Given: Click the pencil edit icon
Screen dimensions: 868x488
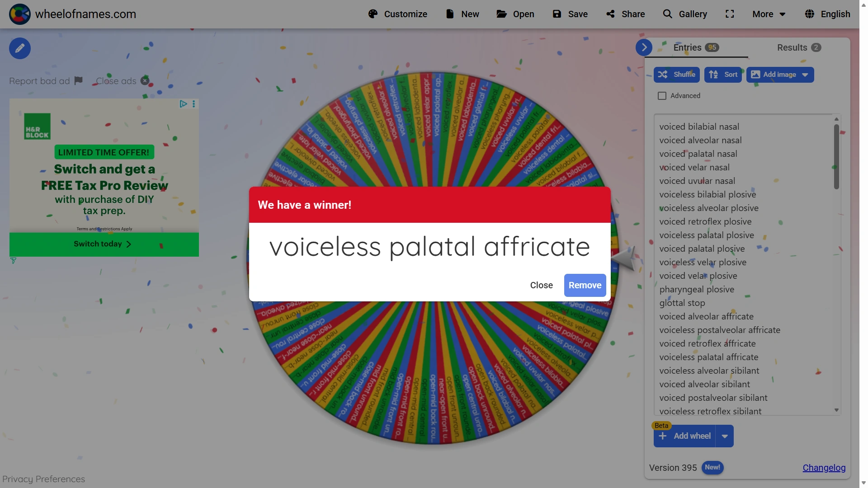Looking at the screenshot, I should pyautogui.click(x=20, y=48).
